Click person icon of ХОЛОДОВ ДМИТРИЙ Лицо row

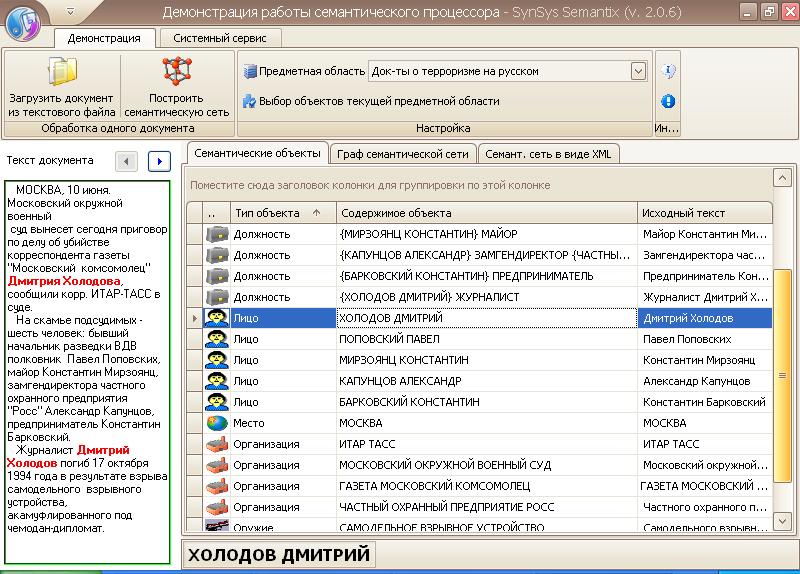(217, 318)
